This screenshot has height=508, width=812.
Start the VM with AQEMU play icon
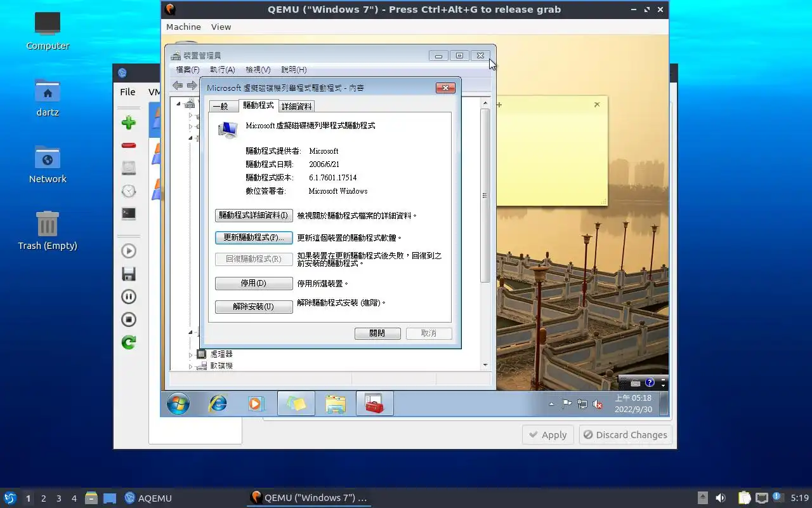point(129,251)
